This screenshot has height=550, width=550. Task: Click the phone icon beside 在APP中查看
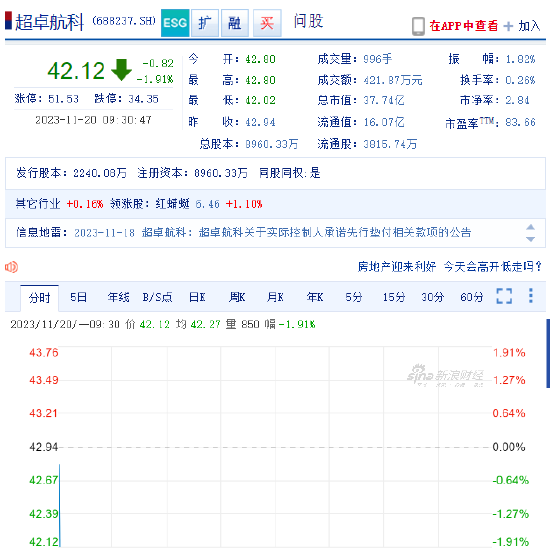tap(418, 26)
